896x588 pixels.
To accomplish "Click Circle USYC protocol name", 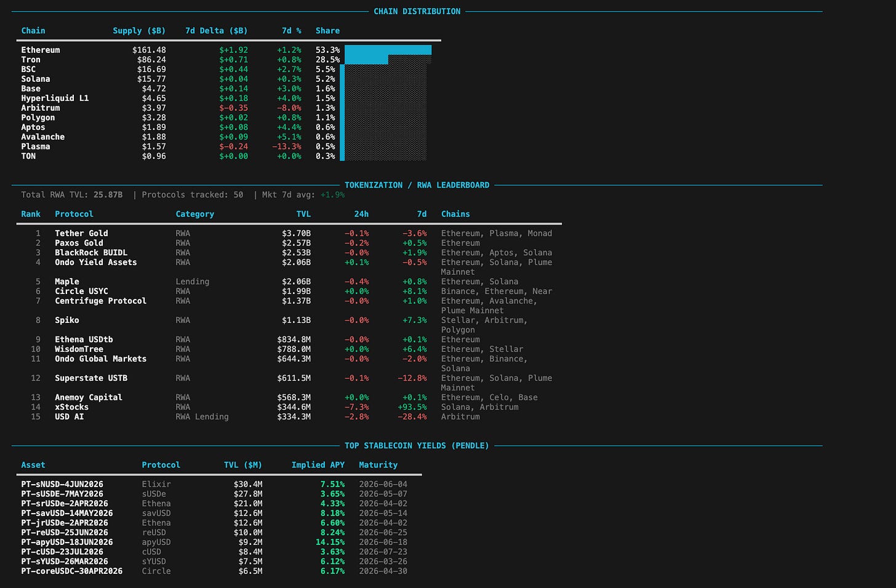I will [x=81, y=291].
